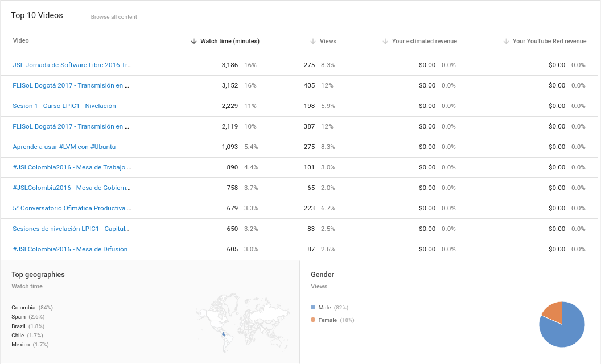Click the 'Gender' section title
Viewport: 601px width, 364px height.
[322, 274]
